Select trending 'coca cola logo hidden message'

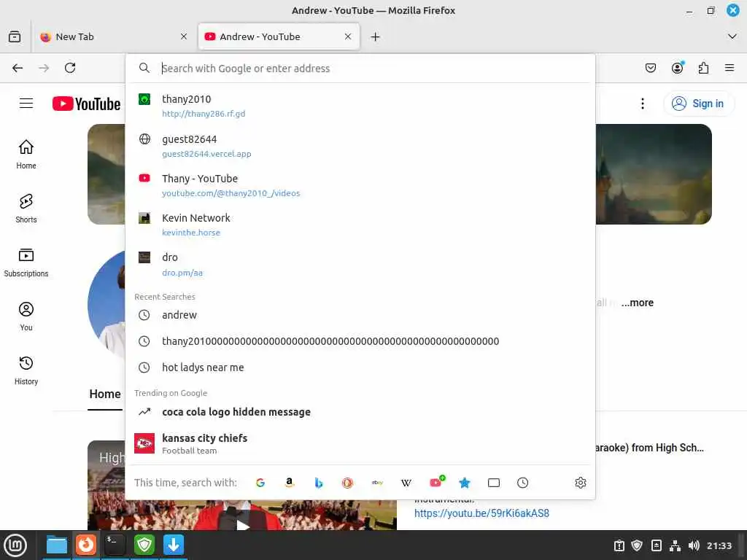click(360, 412)
